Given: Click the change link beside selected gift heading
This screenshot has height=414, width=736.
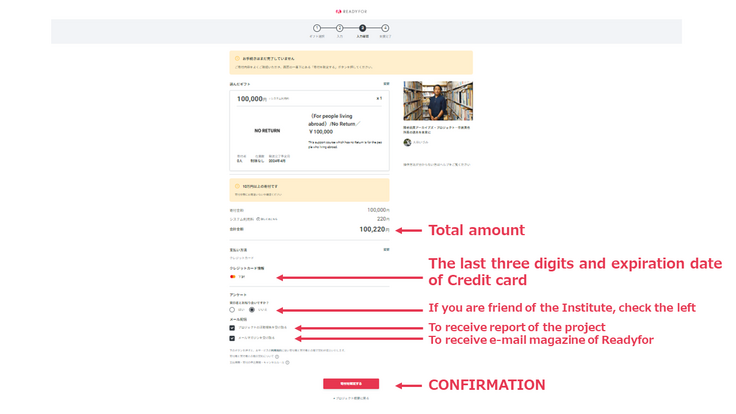Looking at the screenshot, I should tap(386, 84).
